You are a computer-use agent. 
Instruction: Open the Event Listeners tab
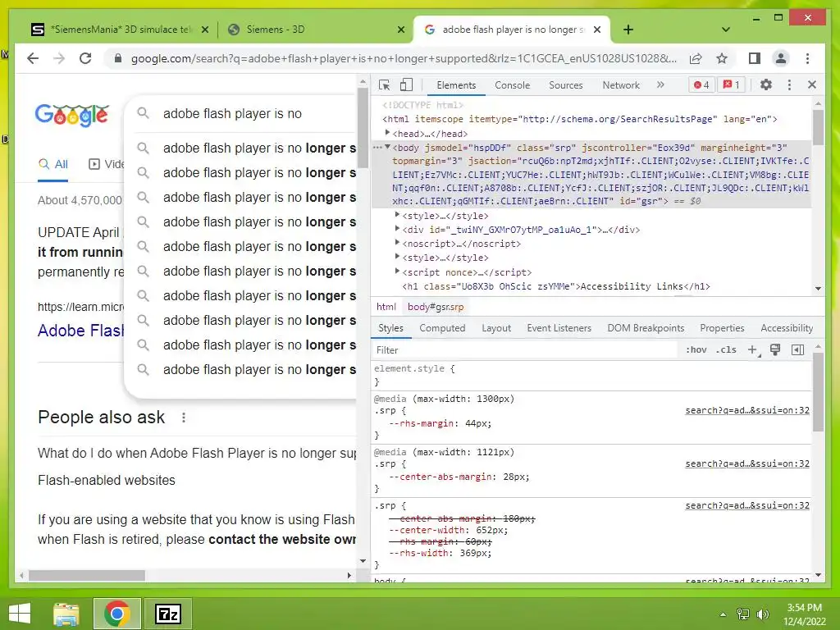pyautogui.click(x=559, y=328)
